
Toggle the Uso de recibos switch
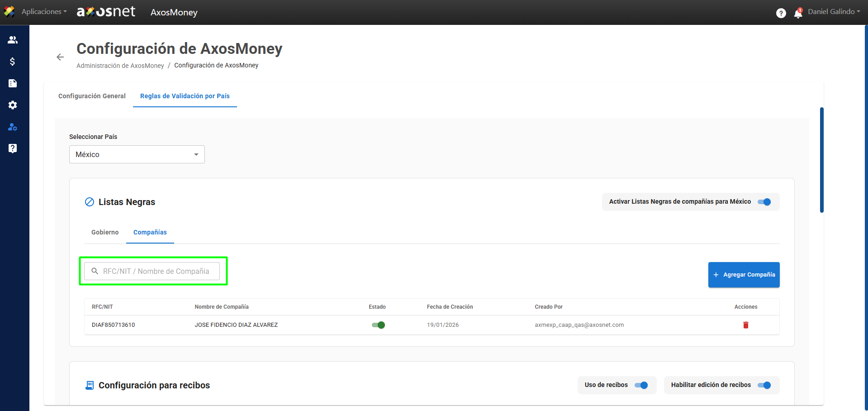(641, 385)
